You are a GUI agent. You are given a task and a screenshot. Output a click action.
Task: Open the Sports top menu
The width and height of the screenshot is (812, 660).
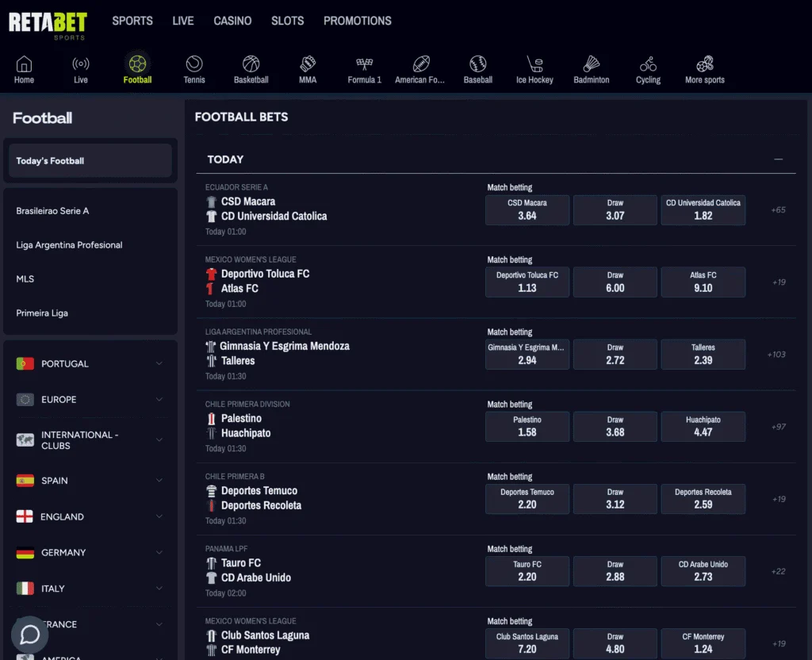click(132, 21)
